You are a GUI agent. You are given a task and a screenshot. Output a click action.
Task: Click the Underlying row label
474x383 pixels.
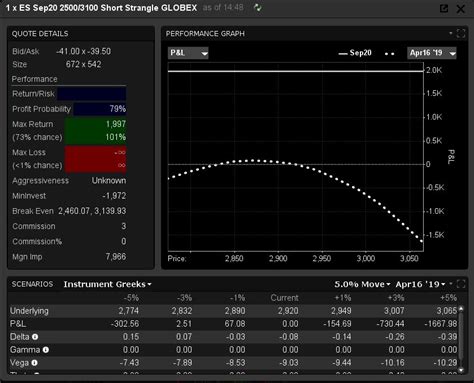[x=29, y=311]
